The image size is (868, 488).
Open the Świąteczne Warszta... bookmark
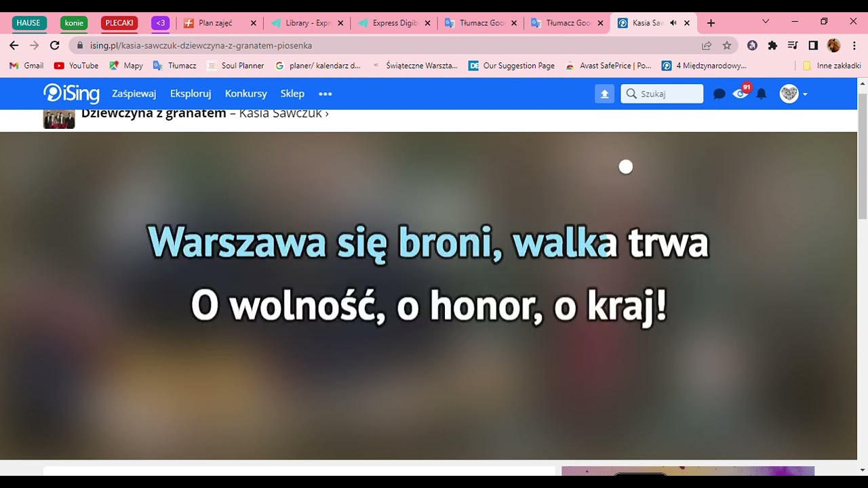415,66
